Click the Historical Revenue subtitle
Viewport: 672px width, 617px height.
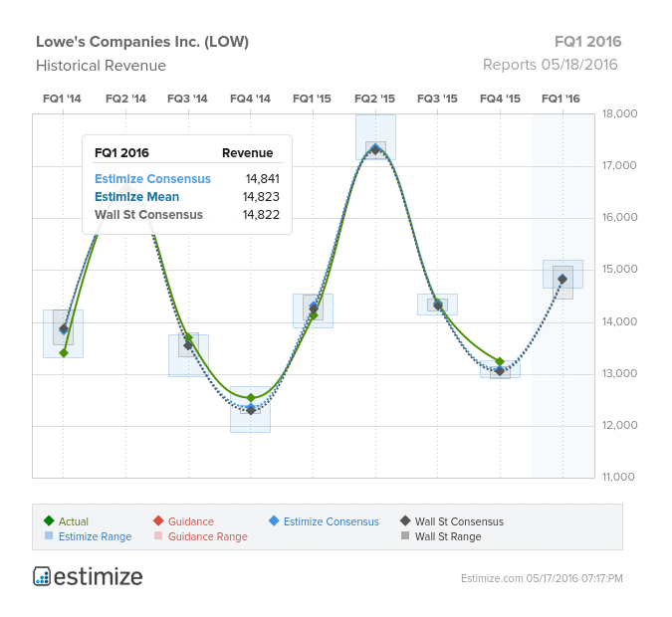(101, 66)
